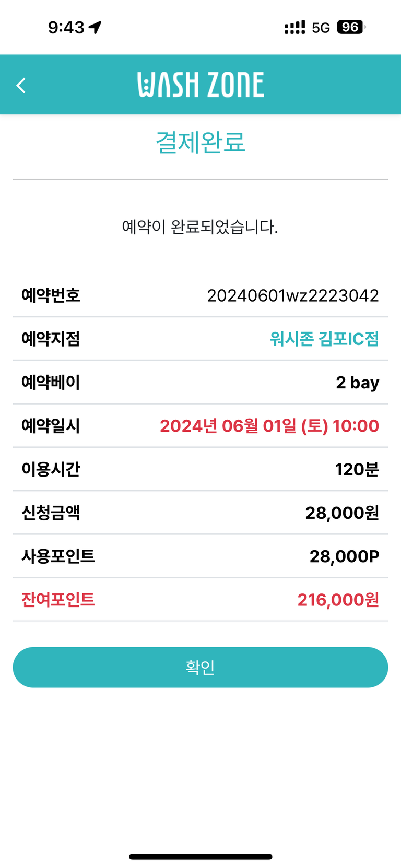Tap the 28,000P used points value
The height and width of the screenshot is (868, 401).
coord(344,556)
